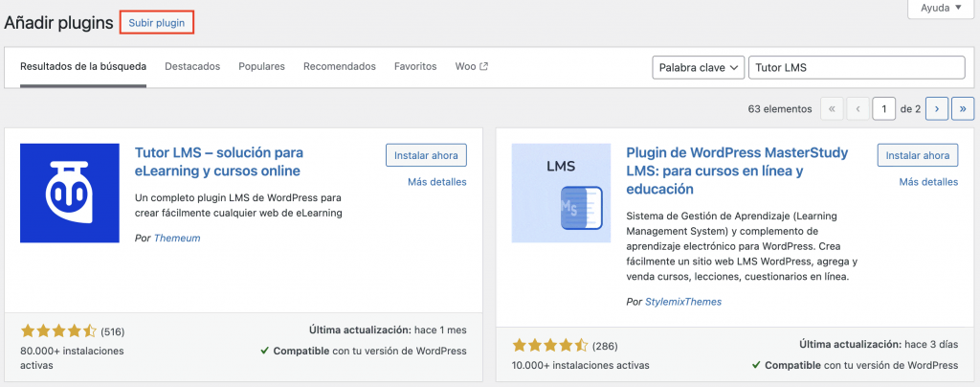This screenshot has width=980, height=387.
Task: Click the MasterStudy LMS plugin thumbnail
Action: 561,193
